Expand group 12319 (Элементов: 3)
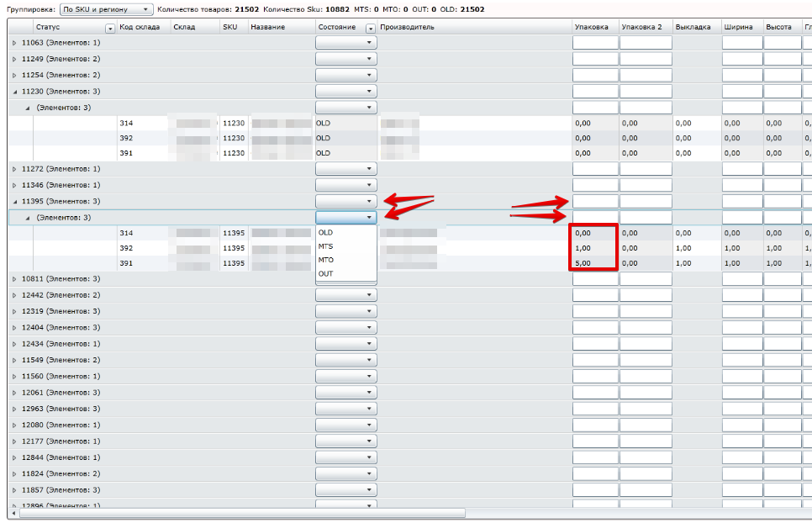The width and height of the screenshot is (812, 523). (x=14, y=311)
